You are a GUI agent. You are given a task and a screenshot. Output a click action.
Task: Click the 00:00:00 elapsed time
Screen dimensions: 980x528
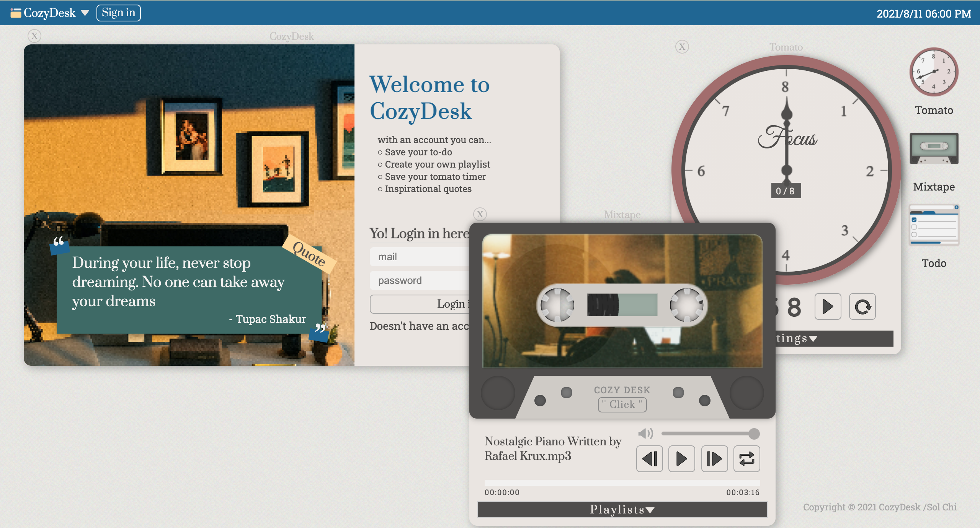click(x=502, y=492)
